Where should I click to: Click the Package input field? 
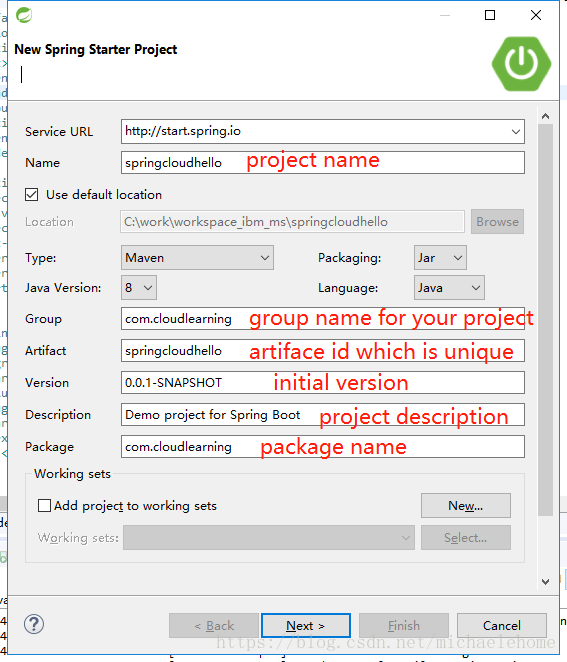coord(323,447)
